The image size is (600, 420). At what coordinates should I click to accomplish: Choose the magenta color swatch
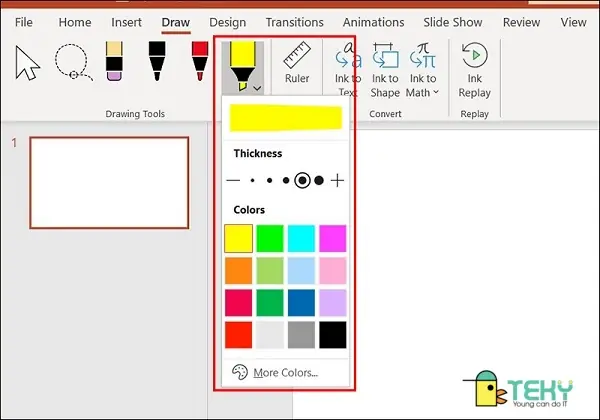333,239
